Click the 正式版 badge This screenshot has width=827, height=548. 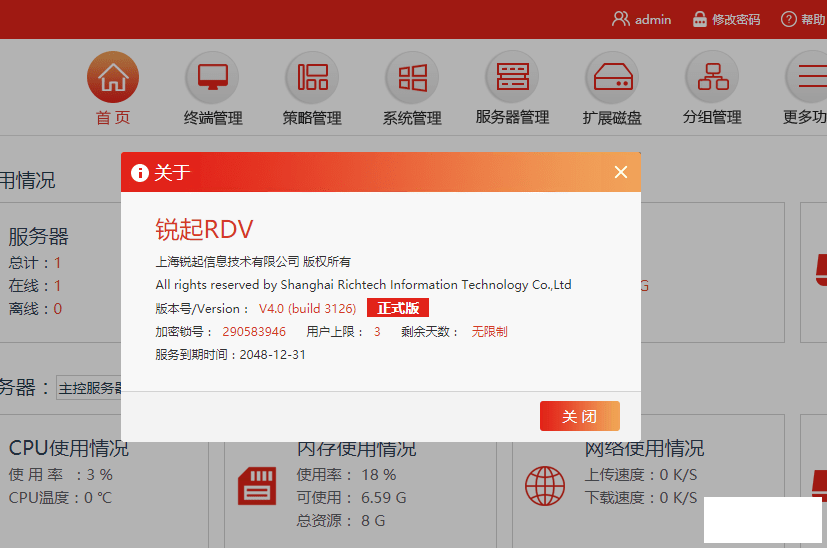398,308
